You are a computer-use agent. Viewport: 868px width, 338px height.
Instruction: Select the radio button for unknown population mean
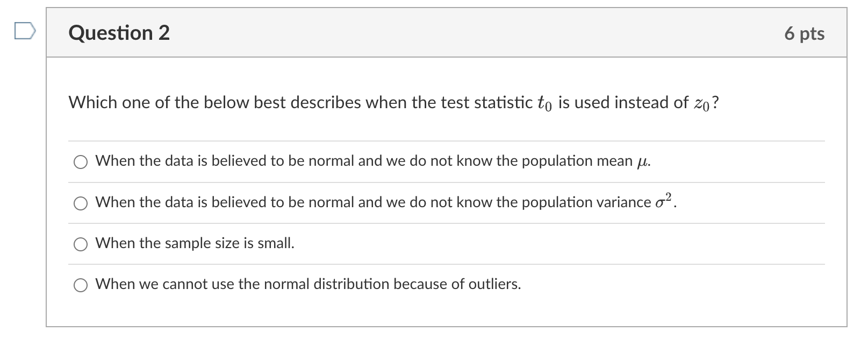81,162
